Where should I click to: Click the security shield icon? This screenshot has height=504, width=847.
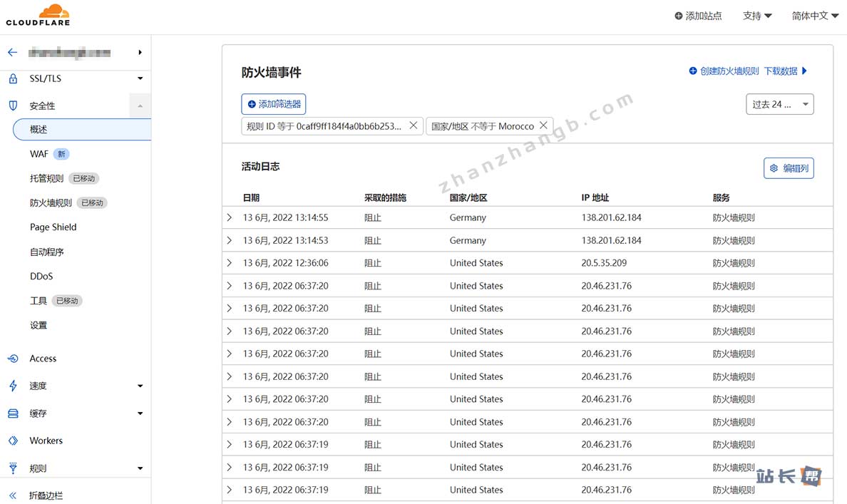[x=13, y=106]
